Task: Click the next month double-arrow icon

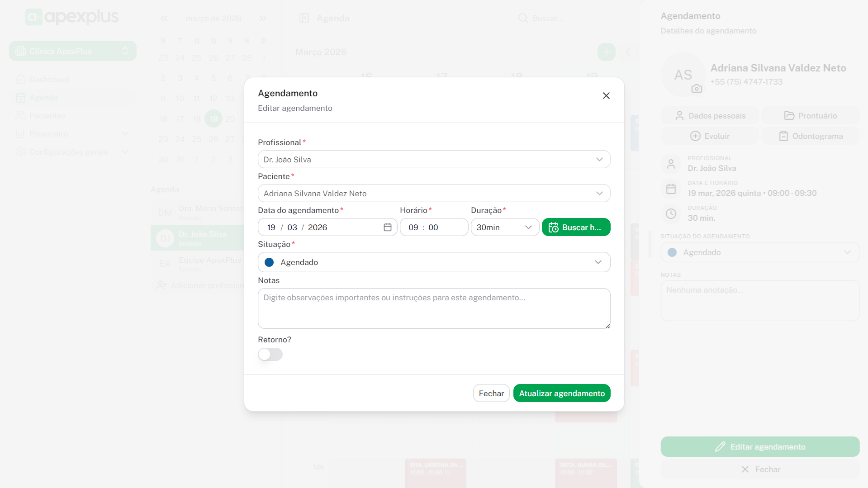Action: (263, 19)
